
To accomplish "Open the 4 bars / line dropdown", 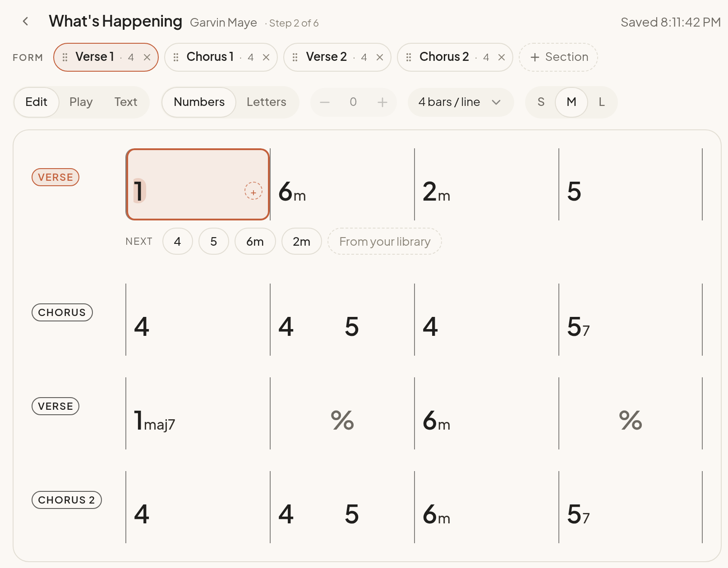I will pos(461,102).
